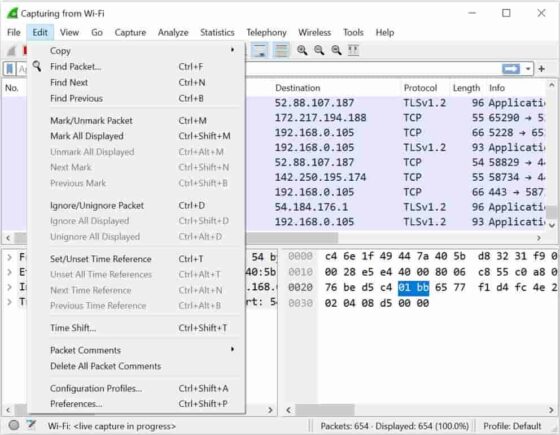The height and width of the screenshot is (435, 560).
Task: Select Ignore/Unignore Packet menu entry
Action: pyautogui.click(x=136, y=205)
